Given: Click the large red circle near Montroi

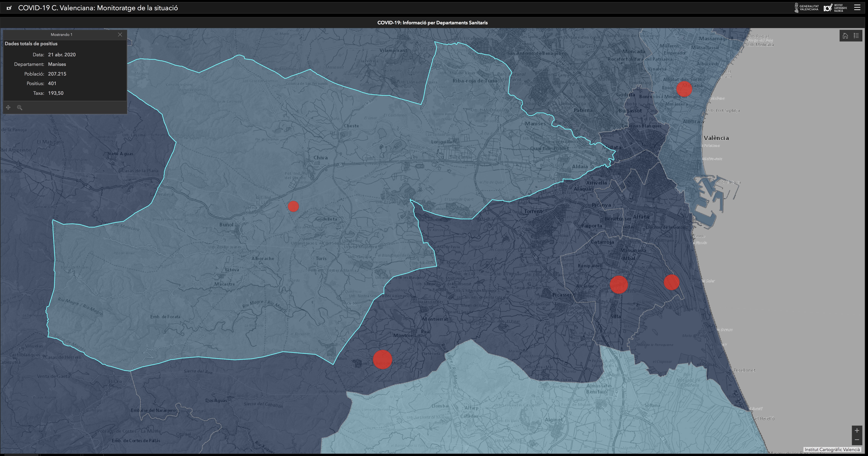Looking at the screenshot, I should pyautogui.click(x=382, y=359).
